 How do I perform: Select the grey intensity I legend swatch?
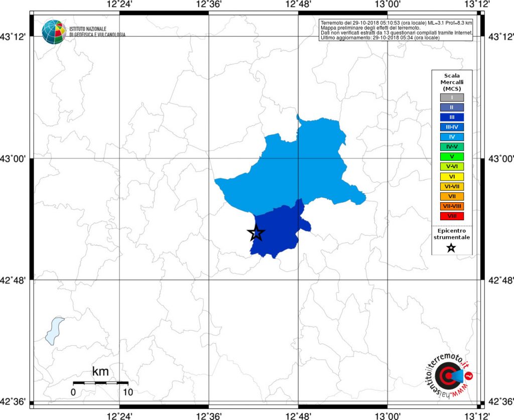451,97
